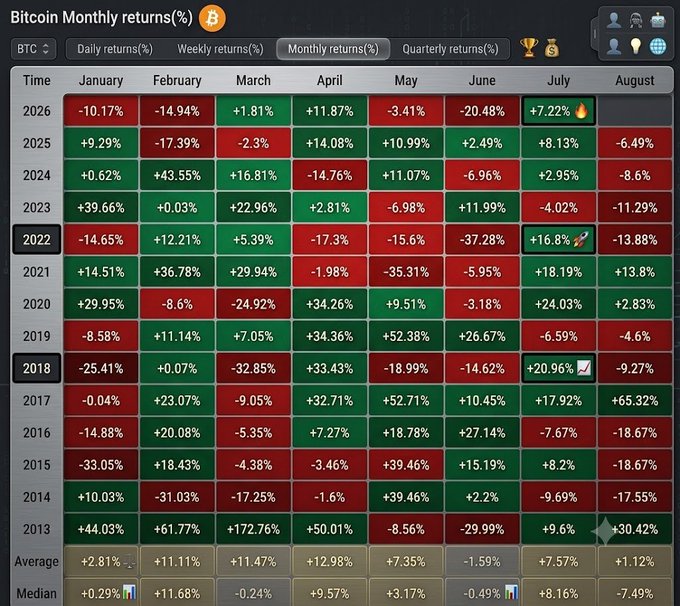
Task: Click the 2021 year row label
Action: (x=37, y=272)
